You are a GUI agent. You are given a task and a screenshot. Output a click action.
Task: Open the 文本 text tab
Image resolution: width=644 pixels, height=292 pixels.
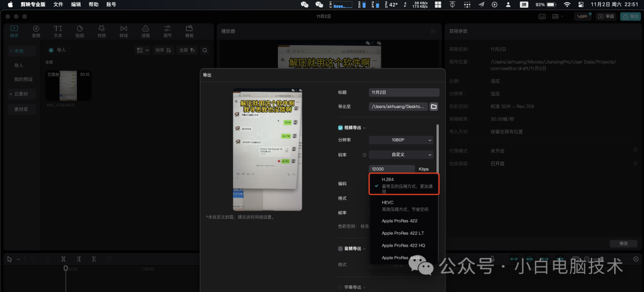coord(58,31)
